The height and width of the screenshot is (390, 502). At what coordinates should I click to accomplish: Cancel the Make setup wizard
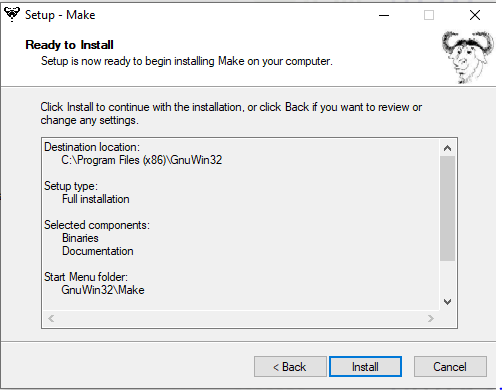(450, 367)
